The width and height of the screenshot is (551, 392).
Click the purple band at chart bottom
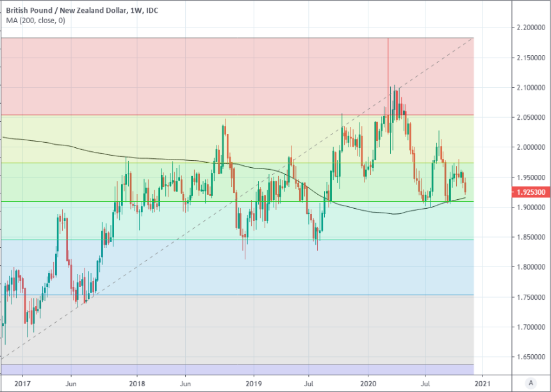click(x=256, y=369)
